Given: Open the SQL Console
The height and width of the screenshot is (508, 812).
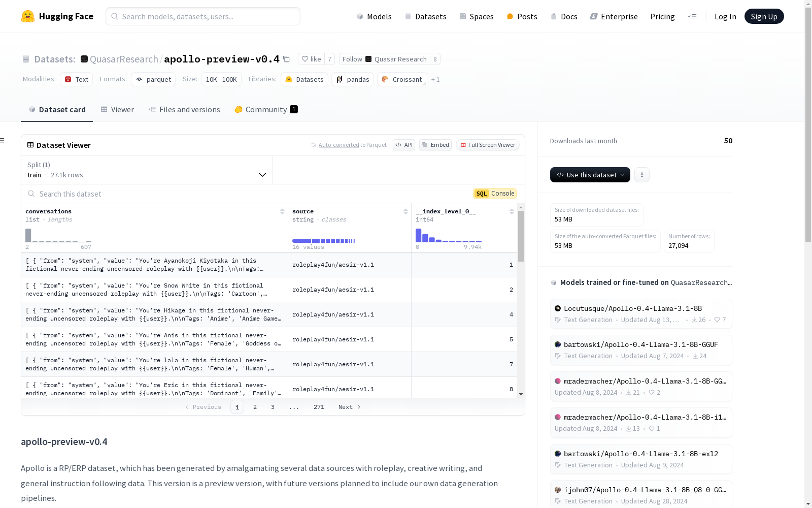Looking at the screenshot, I should (495, 194).
